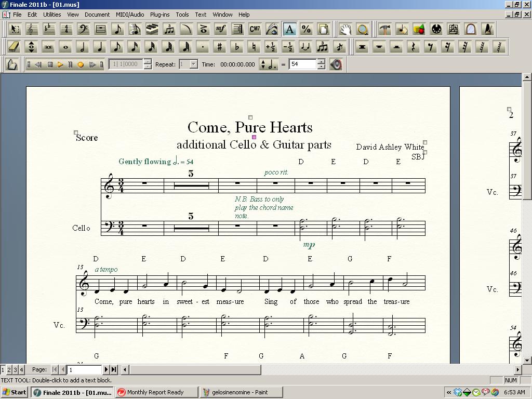Open the Plug-ins menu

click(160, 15)
